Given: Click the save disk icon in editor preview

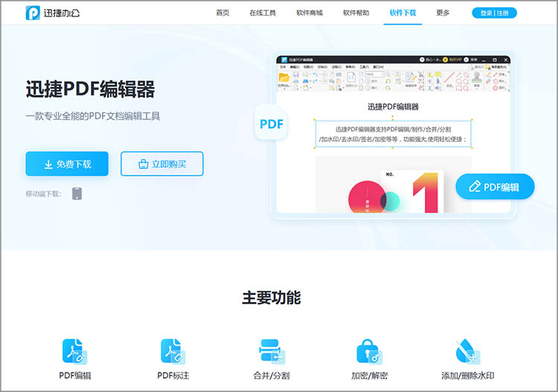Looking at the screenshot, I should [295, 74].
